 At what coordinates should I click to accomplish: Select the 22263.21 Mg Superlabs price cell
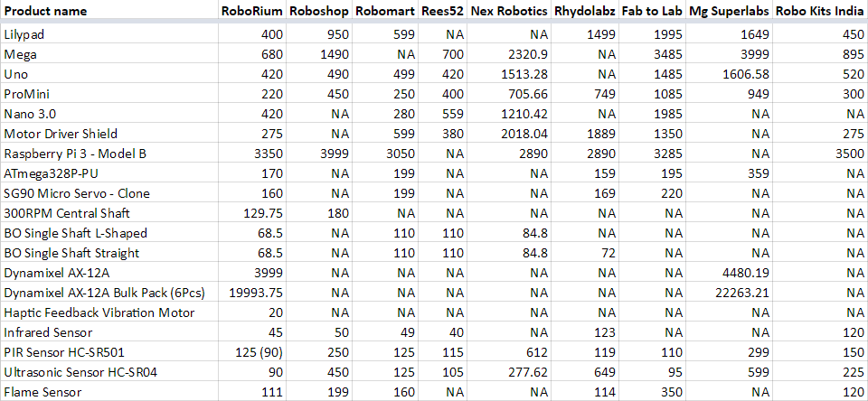tap(730, 294)
